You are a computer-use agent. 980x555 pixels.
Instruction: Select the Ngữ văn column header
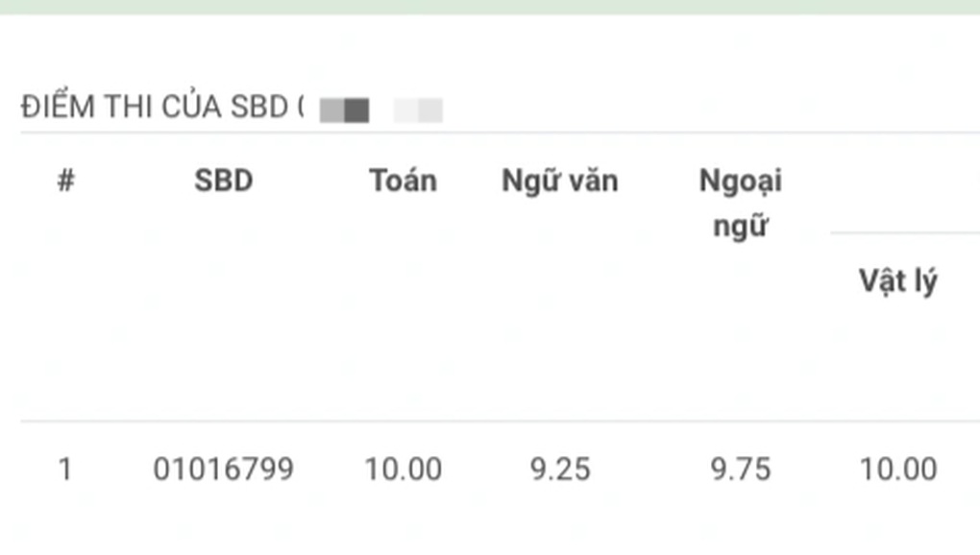pyautogui.click(x=560, y=181)
